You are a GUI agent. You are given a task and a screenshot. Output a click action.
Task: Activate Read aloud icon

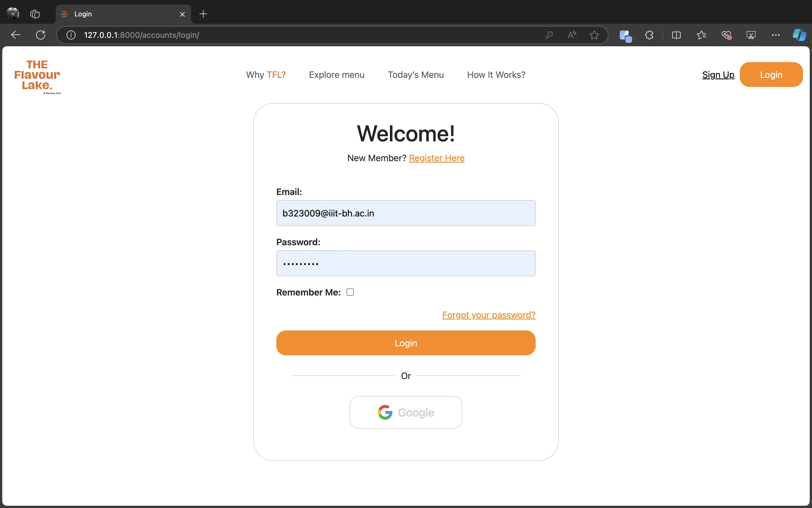tap(572, 35)
